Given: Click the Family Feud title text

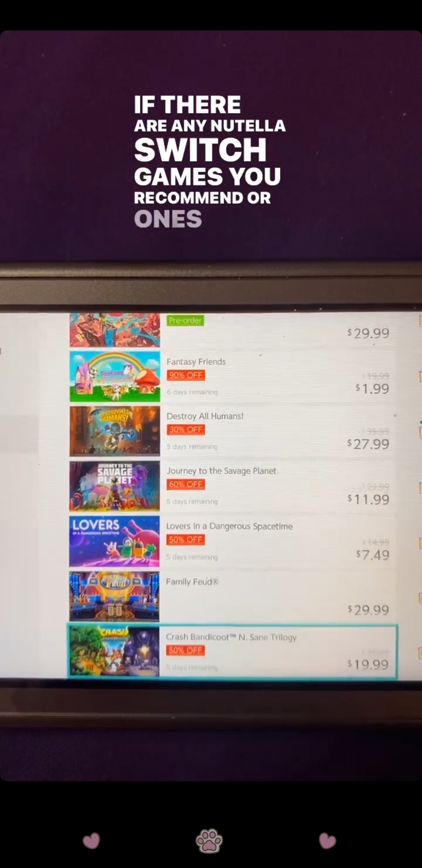Looking at the screenshot, I should [192, 582].
